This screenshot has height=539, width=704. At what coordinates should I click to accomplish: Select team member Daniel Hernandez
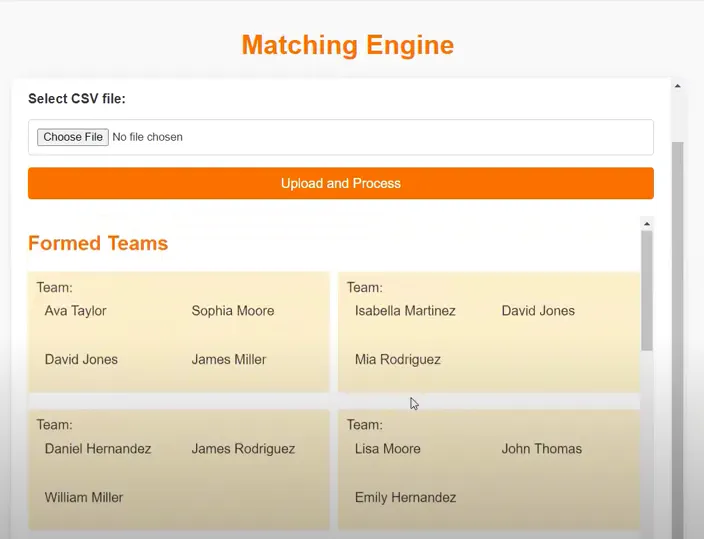(x=98, y=449)
